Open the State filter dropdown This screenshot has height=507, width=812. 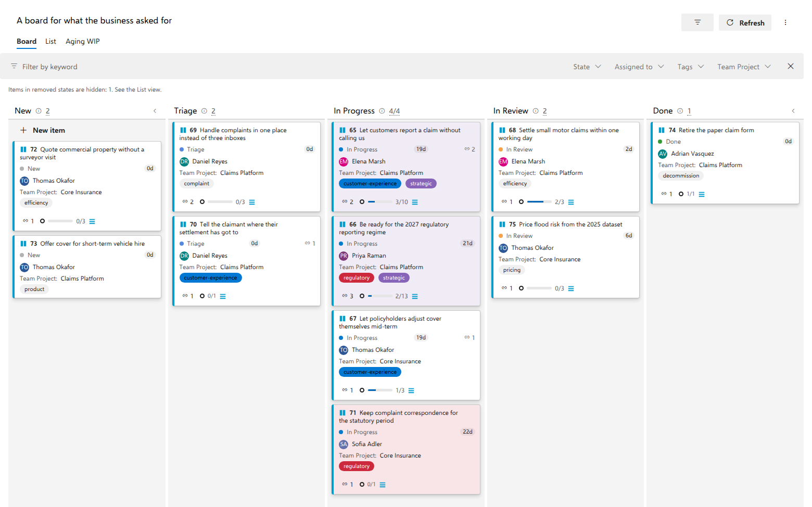tap(587, 67)
